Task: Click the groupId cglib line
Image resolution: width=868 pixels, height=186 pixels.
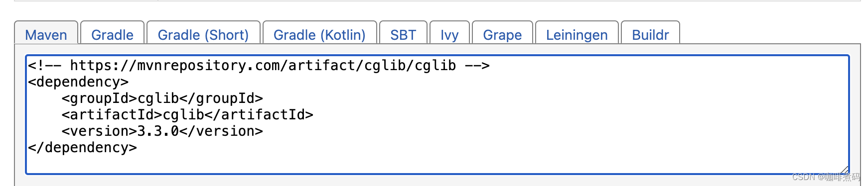Action: pyautogui.click(x=162, y=98)
